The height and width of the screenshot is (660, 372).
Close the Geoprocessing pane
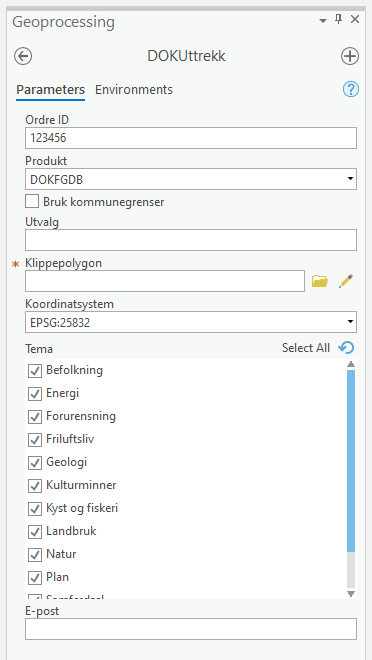tap(355, 19)
